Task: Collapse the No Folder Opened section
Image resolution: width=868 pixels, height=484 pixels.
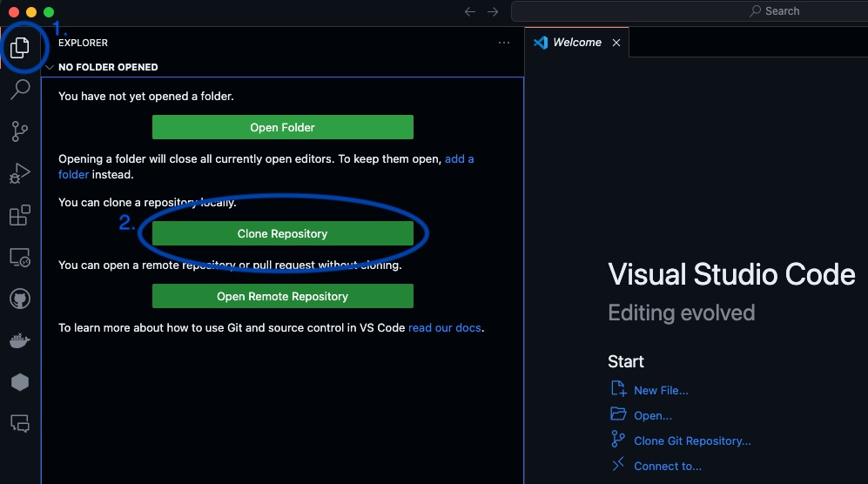Action: [x=50, y=67]
